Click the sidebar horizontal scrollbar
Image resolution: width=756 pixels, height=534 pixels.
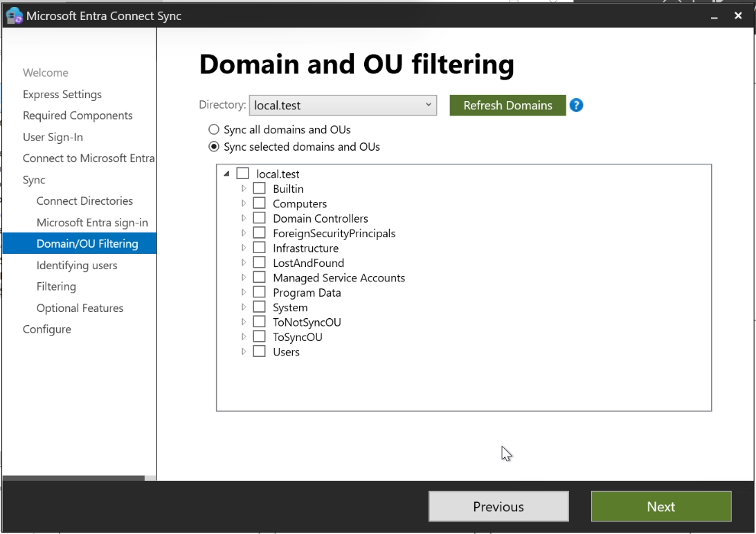(73, 478)
